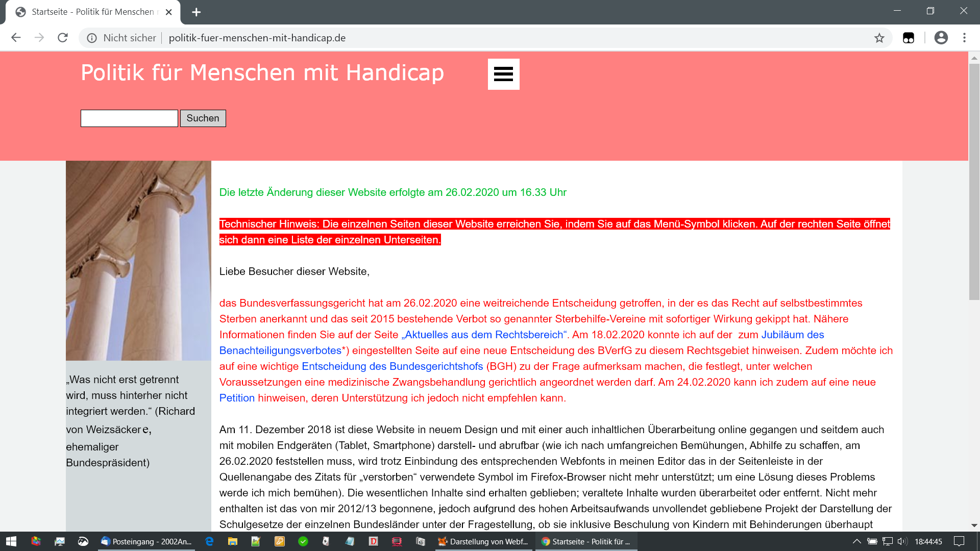Viewport: 980px width, 551px height.
Task: Expand the system tray hidden icons chevron
Action: 856,541
